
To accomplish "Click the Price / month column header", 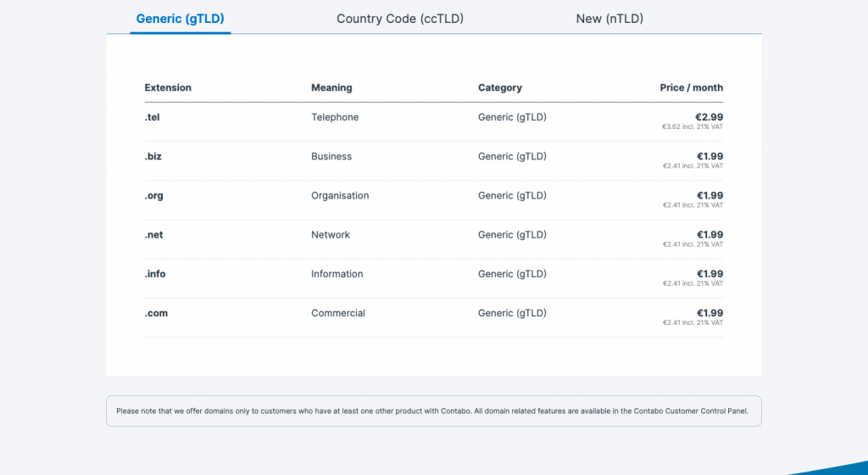I will point(692,87).
